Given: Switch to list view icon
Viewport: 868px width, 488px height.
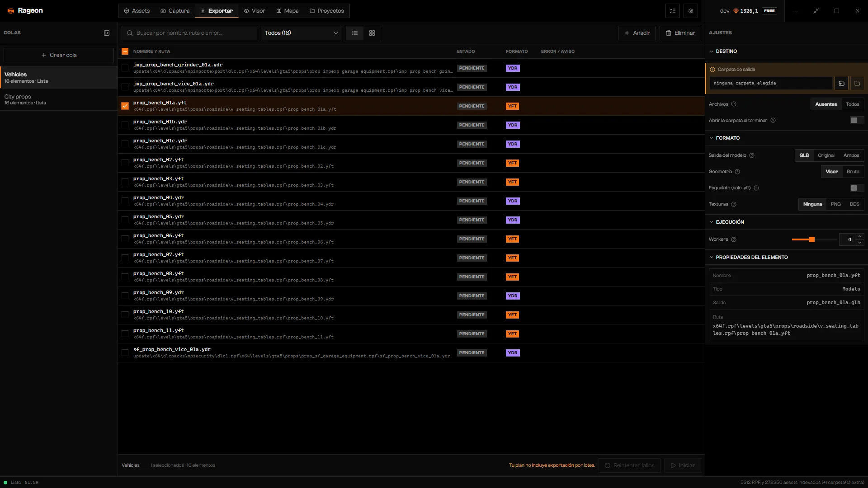Looking at the screenshot, I should 355,33.
